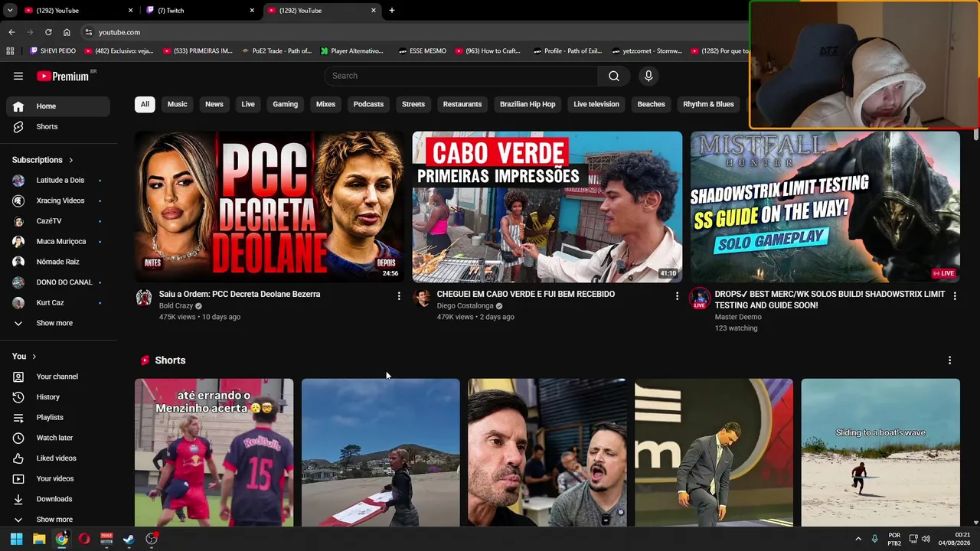Screen dimensions: 980x551
Task: Open title 'CHEGUEI EM CABO VERDE E FUI BEM RECEBIDO'
Action: point(526,294)
